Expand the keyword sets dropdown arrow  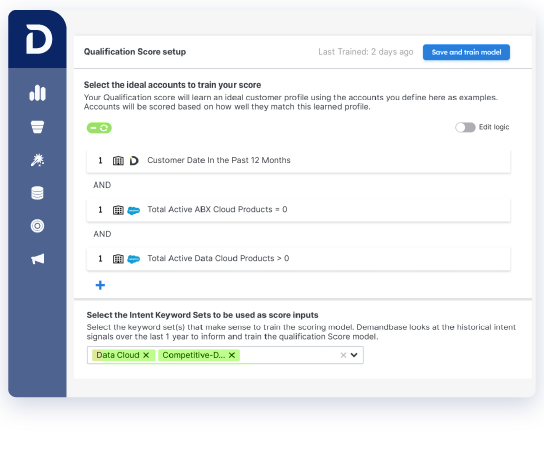[354, 355]
